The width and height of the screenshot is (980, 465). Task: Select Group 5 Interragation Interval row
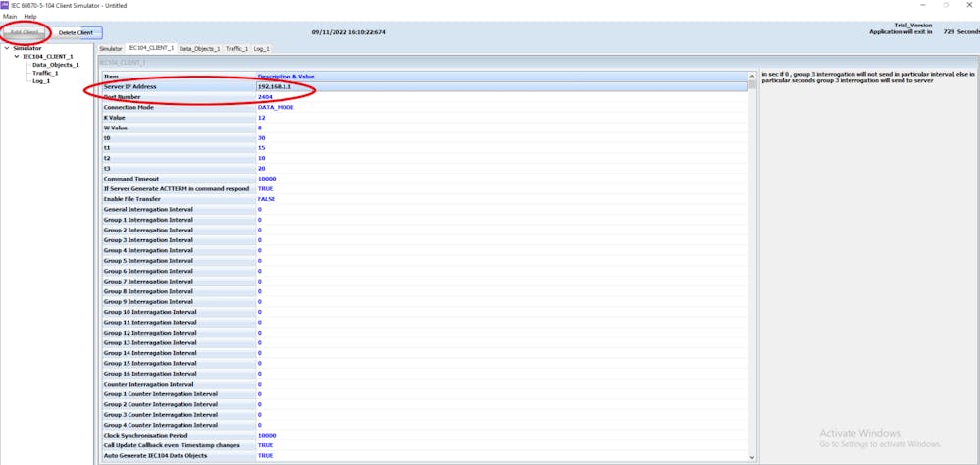pos(424,261)
